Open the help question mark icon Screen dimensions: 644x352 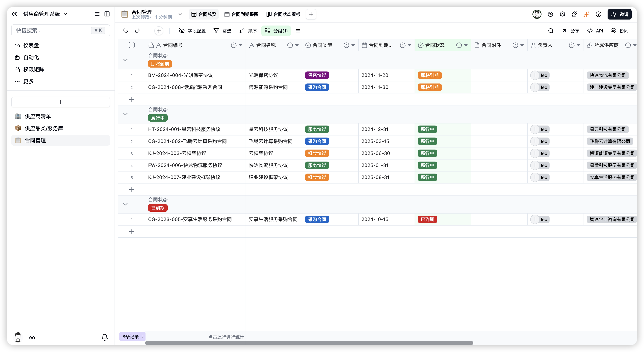point(598,14)
